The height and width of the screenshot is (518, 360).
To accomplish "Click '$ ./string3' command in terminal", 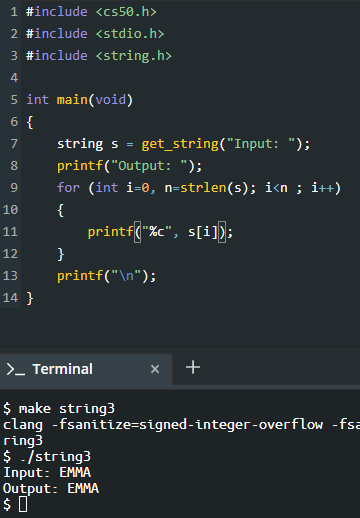I will (47, 457).
